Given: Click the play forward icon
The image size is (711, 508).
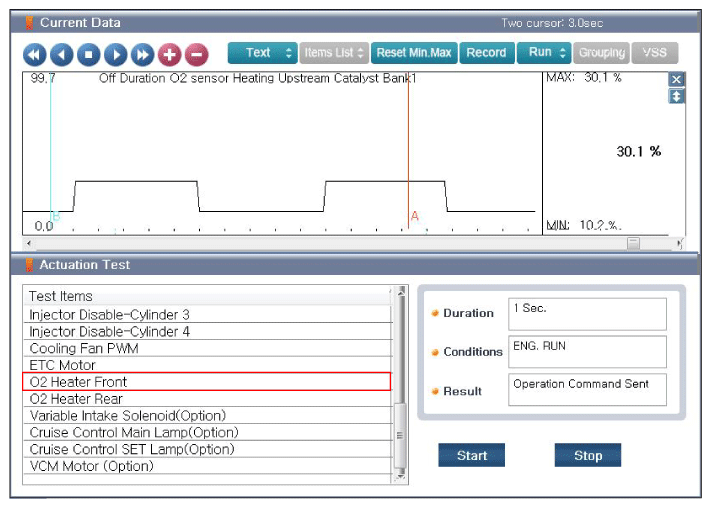Looking at the screenshot, I should pyautogui.click(x=116, y=54).
